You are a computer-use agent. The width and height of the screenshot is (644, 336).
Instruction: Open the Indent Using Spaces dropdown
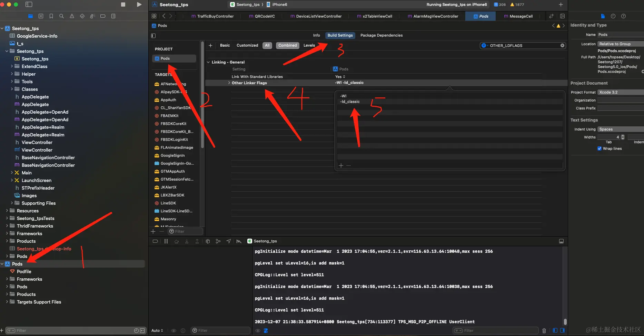click(x=621, y=129)
